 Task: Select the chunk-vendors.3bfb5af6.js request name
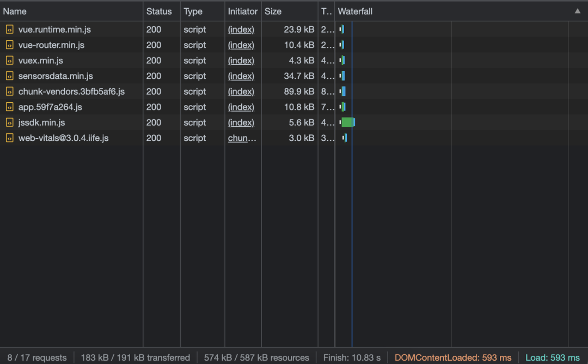click(71, 91)
